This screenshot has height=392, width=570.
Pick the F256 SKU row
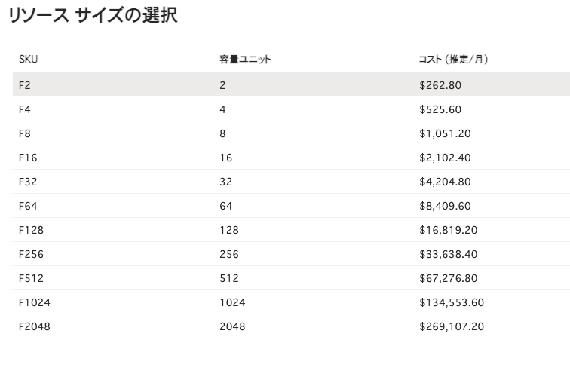point(31,254)
